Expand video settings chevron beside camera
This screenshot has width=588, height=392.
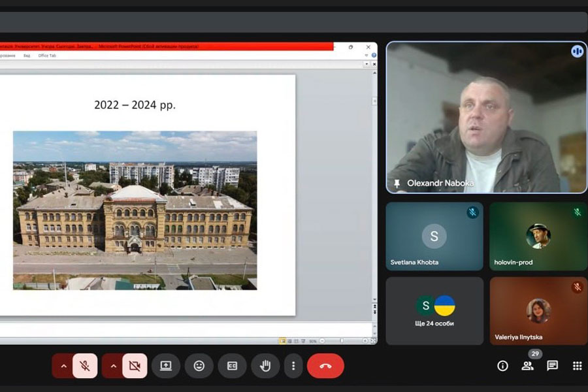[113, 366]
